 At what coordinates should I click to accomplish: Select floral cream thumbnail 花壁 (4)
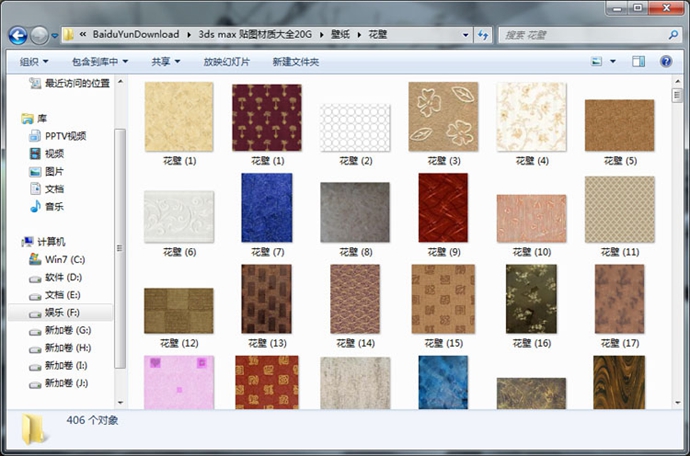tap(532, 117)
